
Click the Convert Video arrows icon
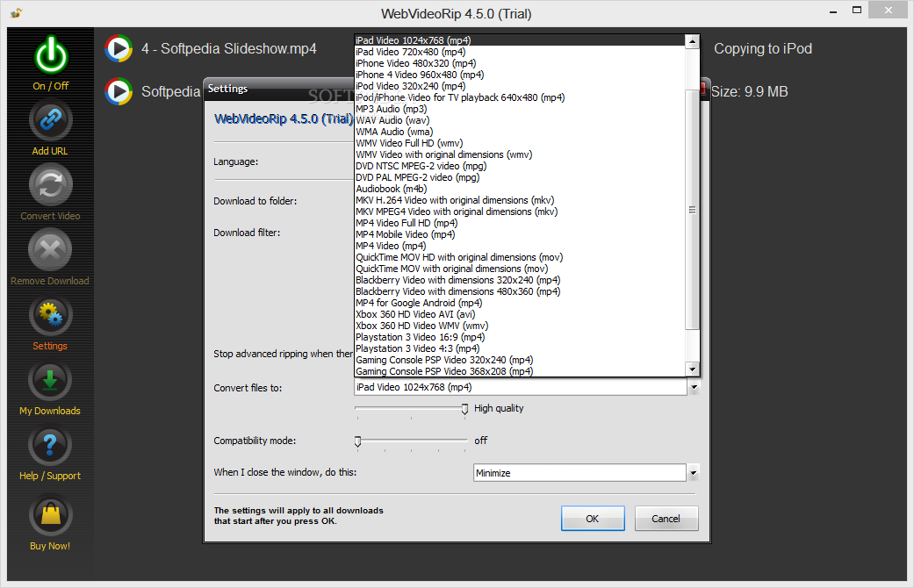click(50, 184)
